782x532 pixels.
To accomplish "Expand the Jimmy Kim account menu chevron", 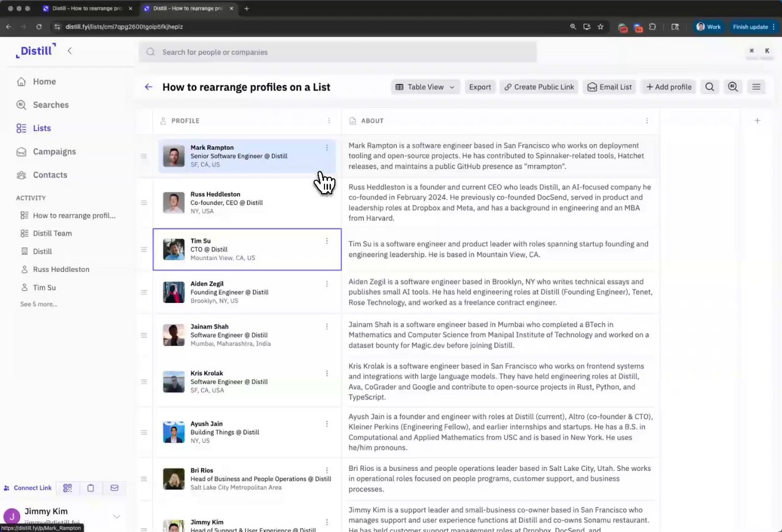I will click(117, 517).
